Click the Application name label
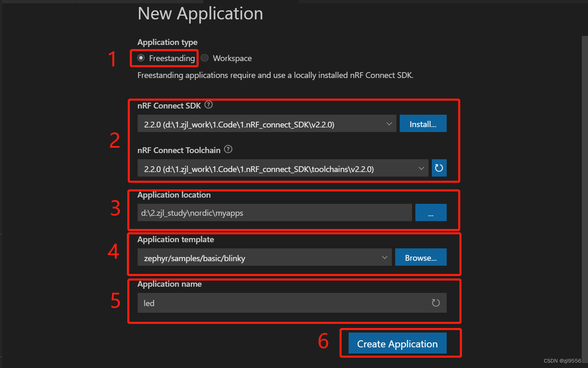 point(170,284)
